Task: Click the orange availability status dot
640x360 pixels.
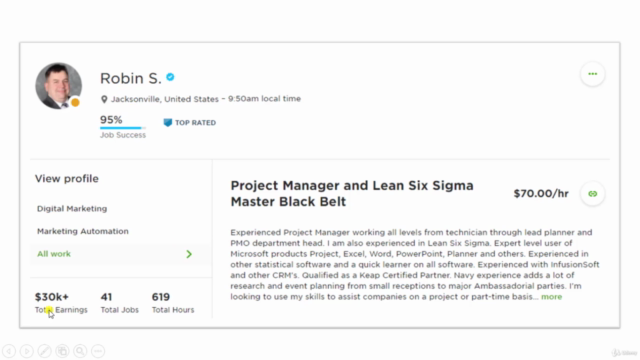Action: (x=75, y=102)
